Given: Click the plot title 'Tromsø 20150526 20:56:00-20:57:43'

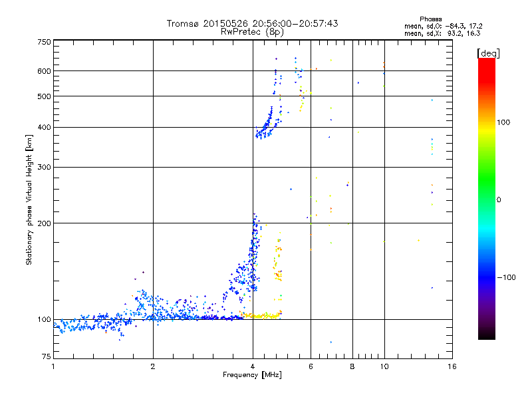Looking at the screenshot, I should (253, 23).
